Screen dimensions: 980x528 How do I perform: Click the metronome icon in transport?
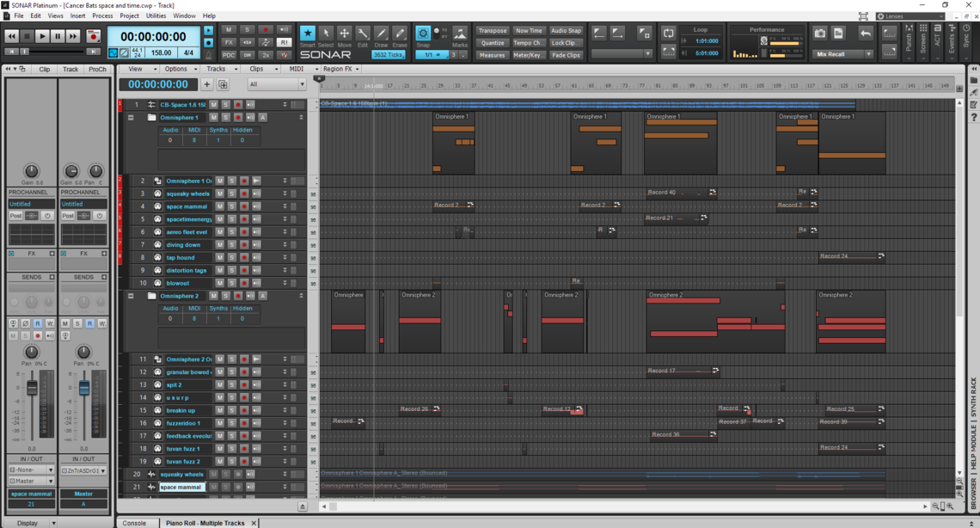tap(209, 54)
